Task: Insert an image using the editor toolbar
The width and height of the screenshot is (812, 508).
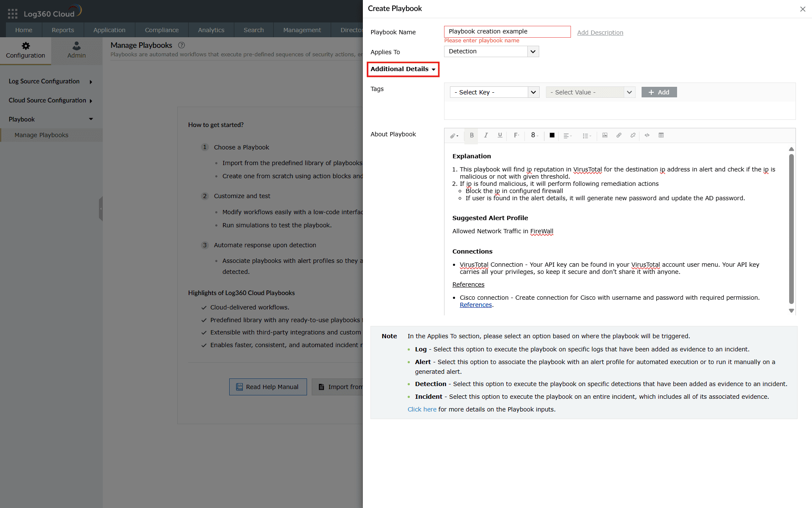Action: coord(605,135)
